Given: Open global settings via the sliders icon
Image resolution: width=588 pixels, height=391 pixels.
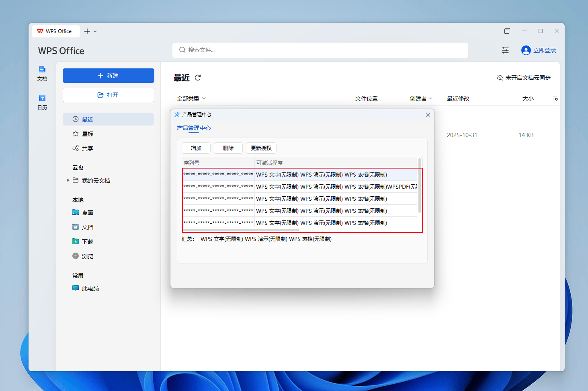Looking at the screenshot, I should click(505, 50).
